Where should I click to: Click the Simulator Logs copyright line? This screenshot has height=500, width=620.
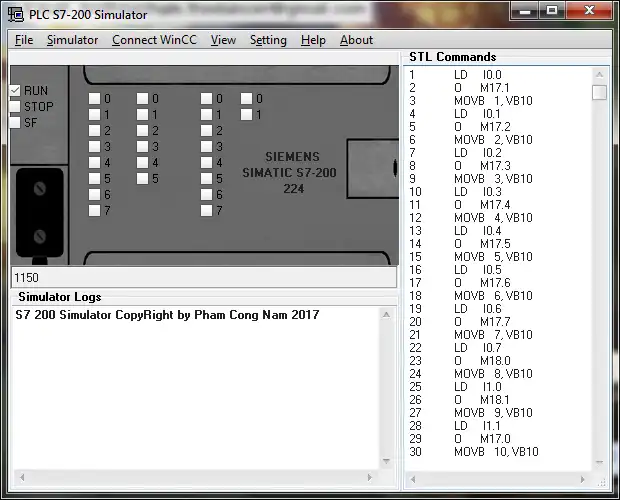tap(167, 315)
